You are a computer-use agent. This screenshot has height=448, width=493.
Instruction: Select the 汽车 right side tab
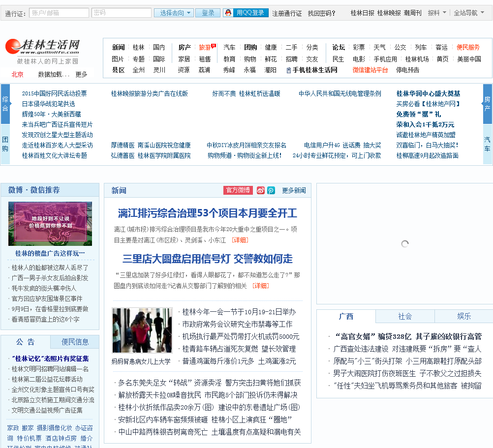[487, 144]
